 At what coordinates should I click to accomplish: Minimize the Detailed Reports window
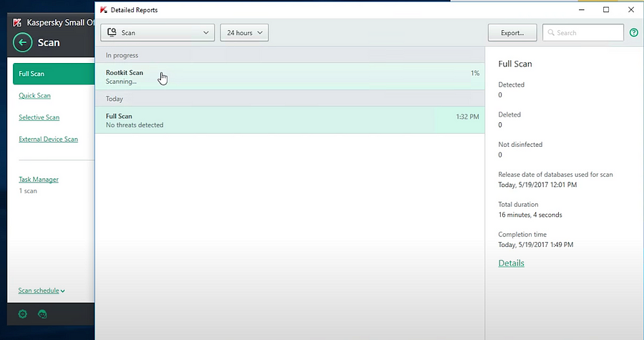pyautogui.click(x=582, y=9)
